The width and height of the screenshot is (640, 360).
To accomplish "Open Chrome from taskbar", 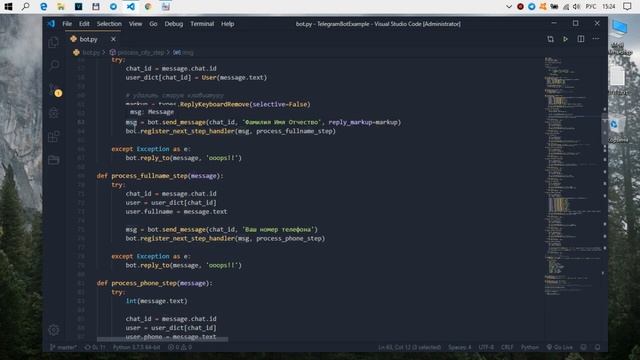I will pyautogui.click(x=148, y=7).
